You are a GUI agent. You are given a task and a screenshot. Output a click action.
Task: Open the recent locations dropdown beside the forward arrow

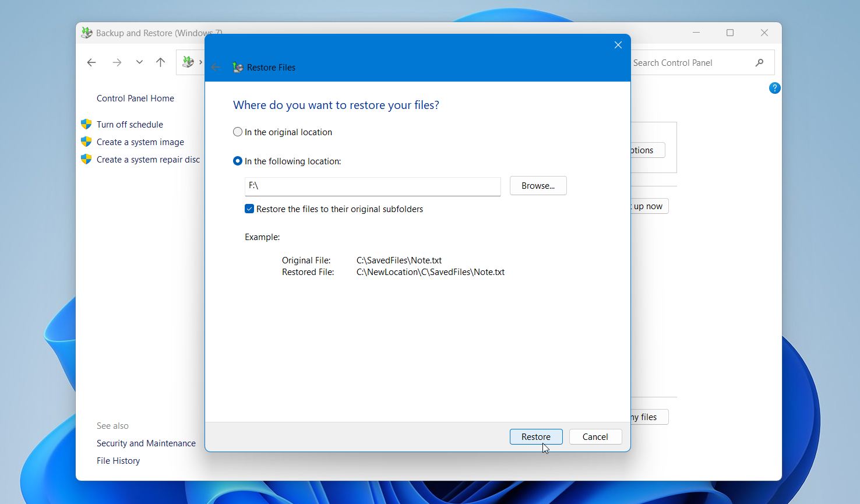139,62
